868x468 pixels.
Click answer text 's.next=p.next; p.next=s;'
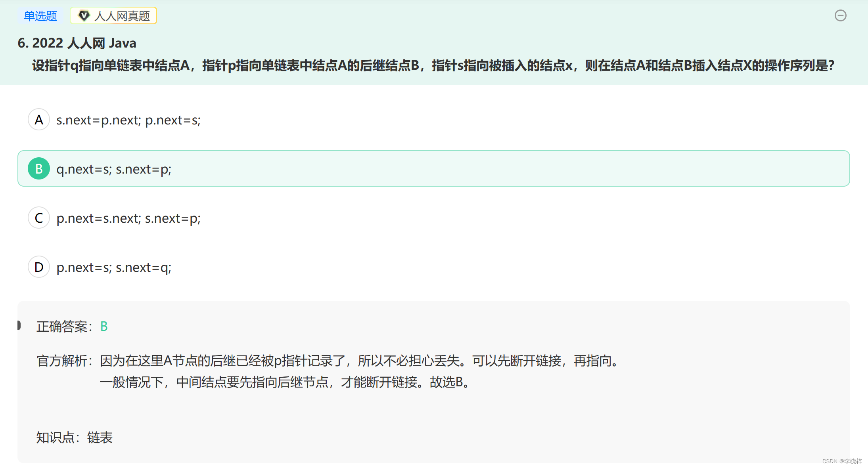[128, 120]
